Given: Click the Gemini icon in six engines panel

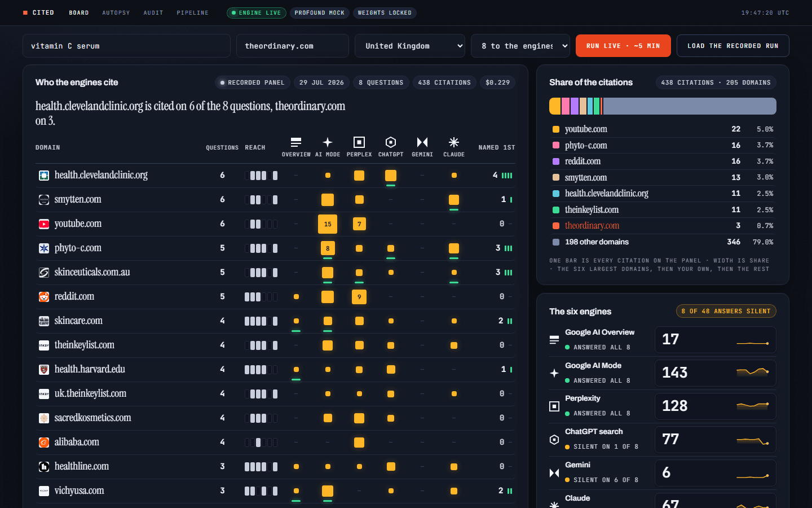Looking at the screenshot, I should pos(554,473).
